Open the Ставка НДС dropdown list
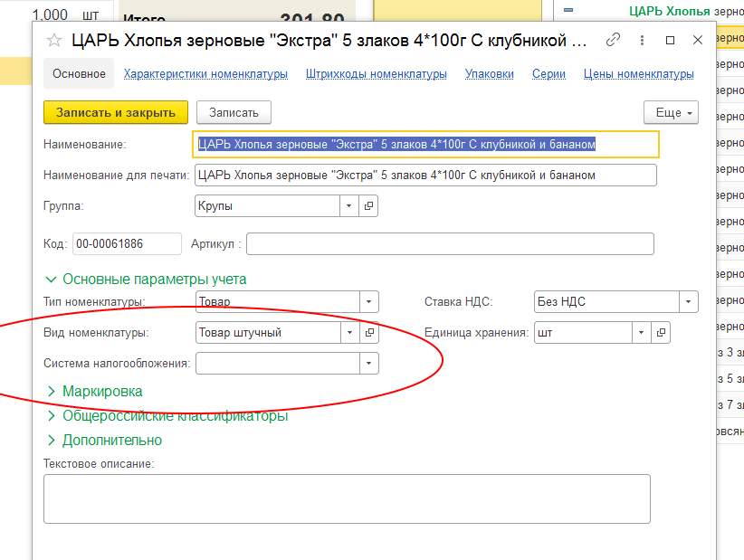 coord(689,301)
